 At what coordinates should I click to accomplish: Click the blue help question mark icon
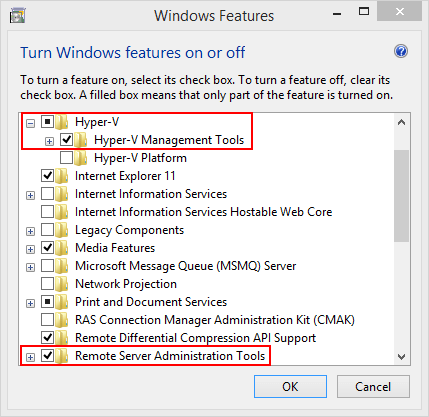(401, 51)
